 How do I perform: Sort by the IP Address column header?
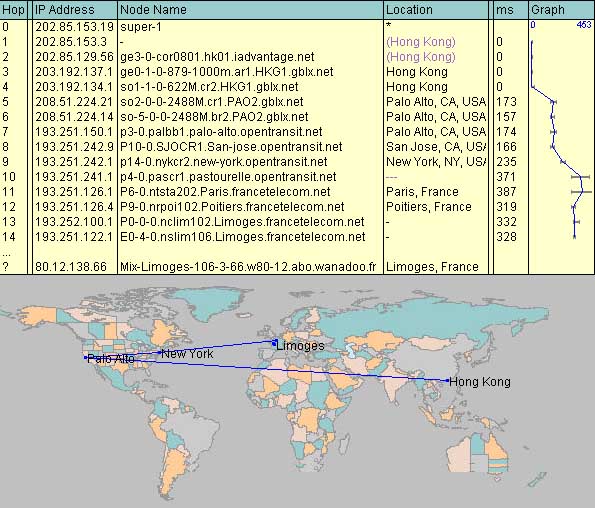pos(75,10)
